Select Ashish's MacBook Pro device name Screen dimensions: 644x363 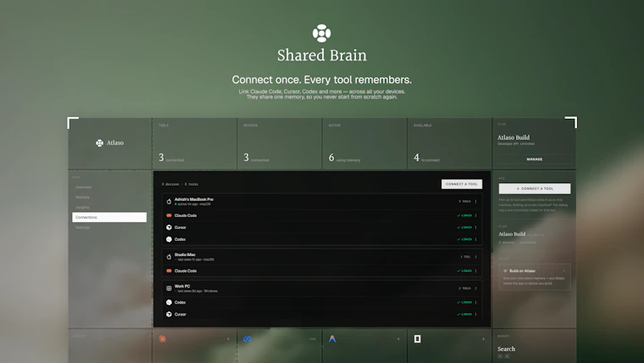pos(194,199)
